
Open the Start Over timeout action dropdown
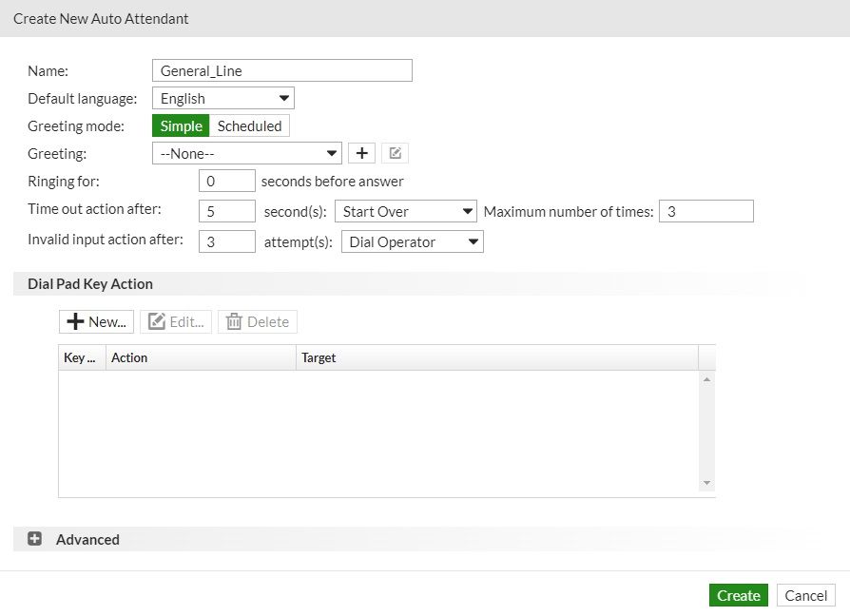coord(406,211)
